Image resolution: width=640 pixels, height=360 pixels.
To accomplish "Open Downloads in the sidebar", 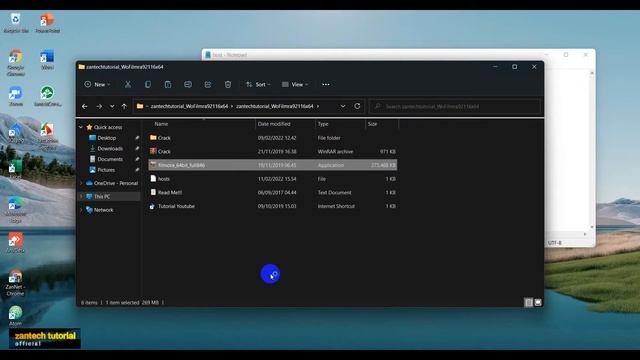I will 110,149.
